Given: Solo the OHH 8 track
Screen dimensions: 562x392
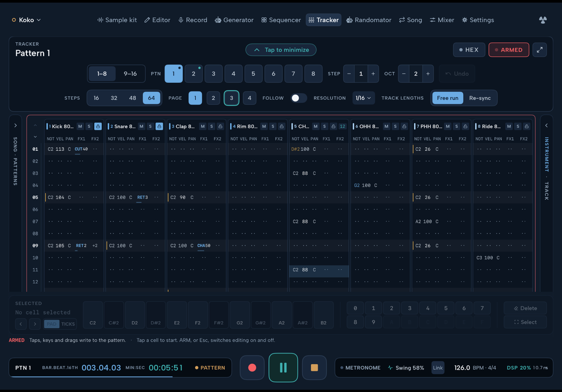Looking at the screenshot, I should click(x=395, y=126).
